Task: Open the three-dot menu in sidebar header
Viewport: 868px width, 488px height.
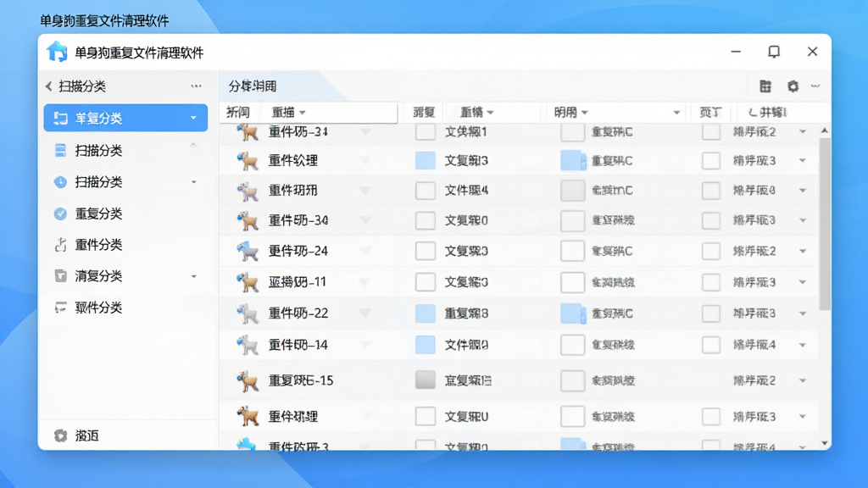Action: (x=196, y=86)
